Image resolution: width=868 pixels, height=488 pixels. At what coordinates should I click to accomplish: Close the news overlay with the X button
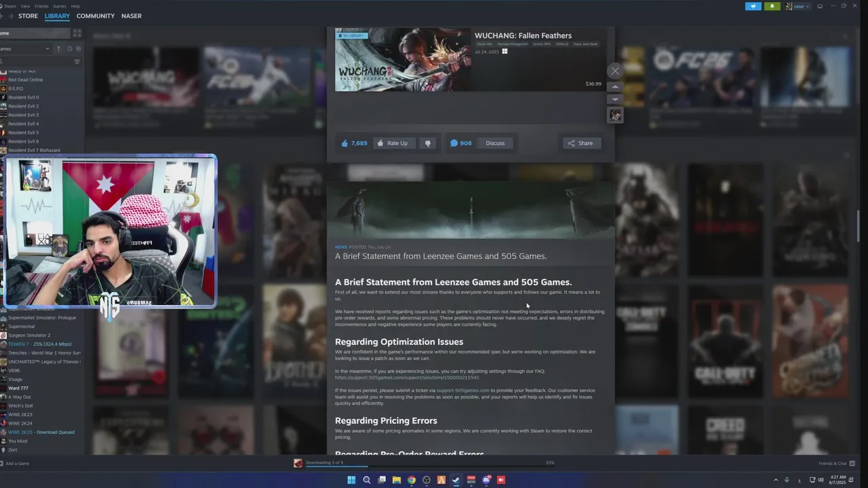tap(615, 70)
